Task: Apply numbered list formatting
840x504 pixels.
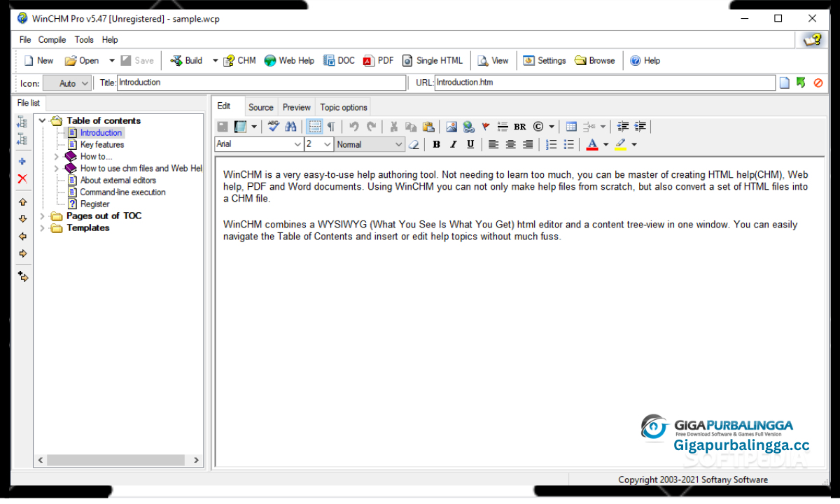Action: (x=552, y=144)
